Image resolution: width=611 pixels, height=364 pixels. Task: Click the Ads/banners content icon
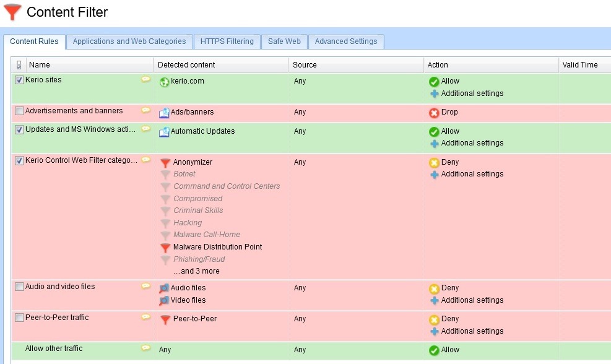click(164, 113)
